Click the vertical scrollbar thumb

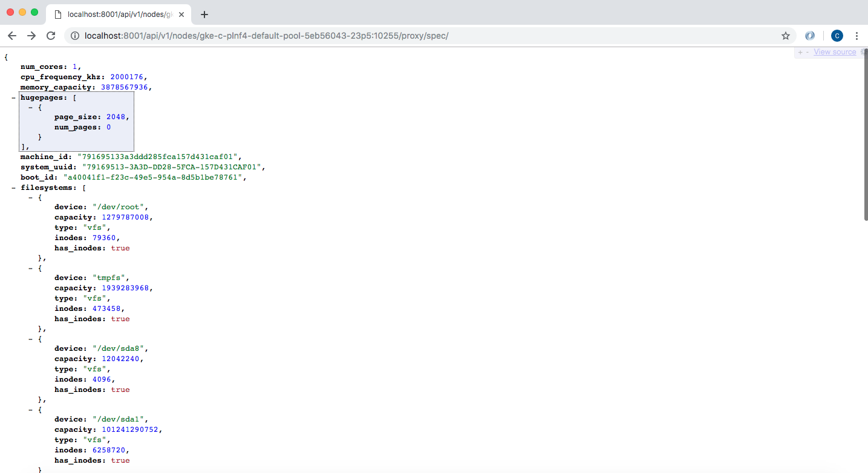pyautogui.click(x=866, y=133)
